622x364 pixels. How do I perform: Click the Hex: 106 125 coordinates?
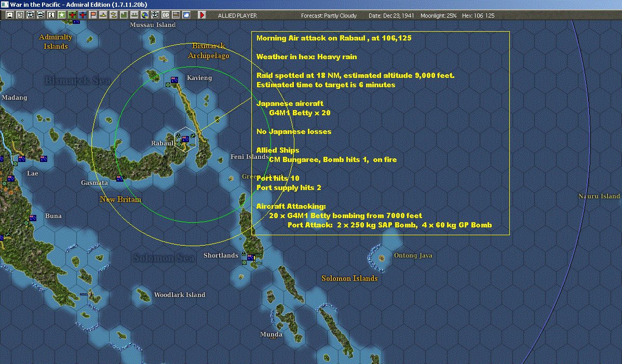tap(478, 16)
